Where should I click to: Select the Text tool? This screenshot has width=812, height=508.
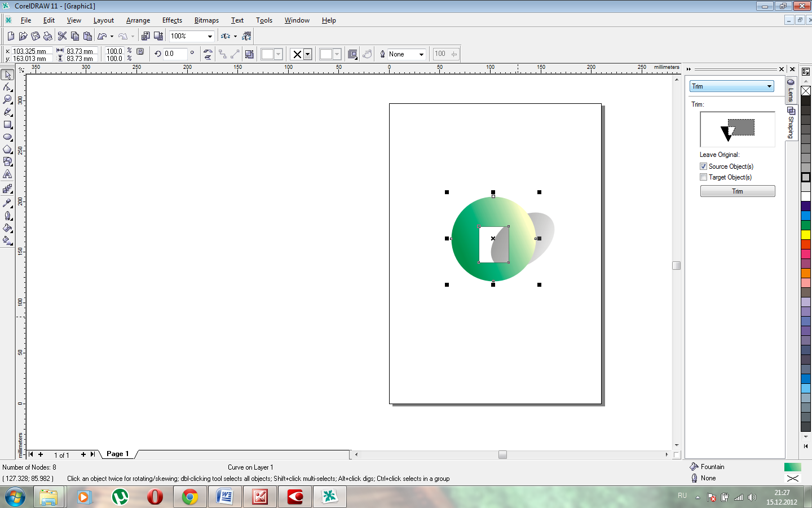coord(7,174)
